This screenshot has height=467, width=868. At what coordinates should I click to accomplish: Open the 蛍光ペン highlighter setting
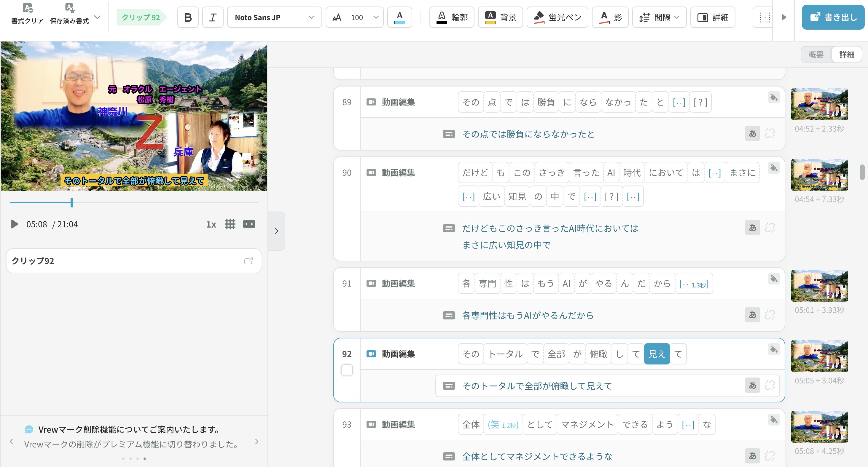pyautogui.click(x=557, y=17)
